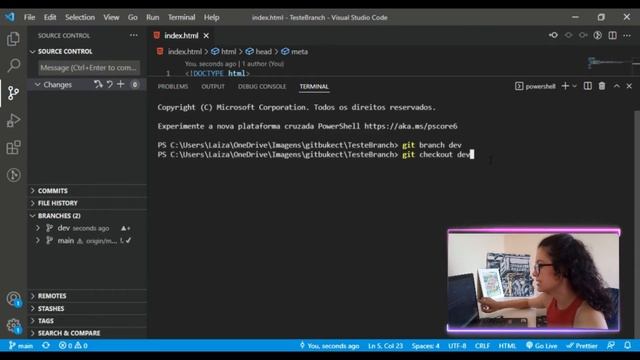Open Run and Debug view
This screenshot has height=360, width=640.
click(13, 120)
